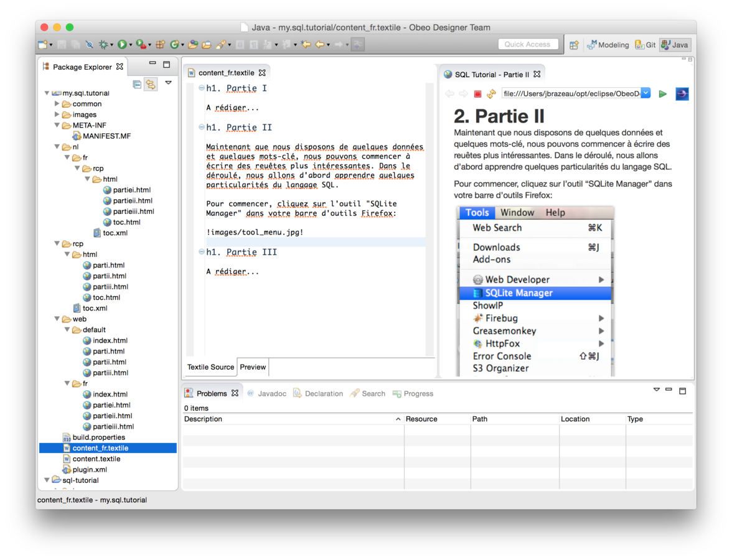Select the Java perspective button
This screenshot has width=732, height=560.
[x=675, y=45]
